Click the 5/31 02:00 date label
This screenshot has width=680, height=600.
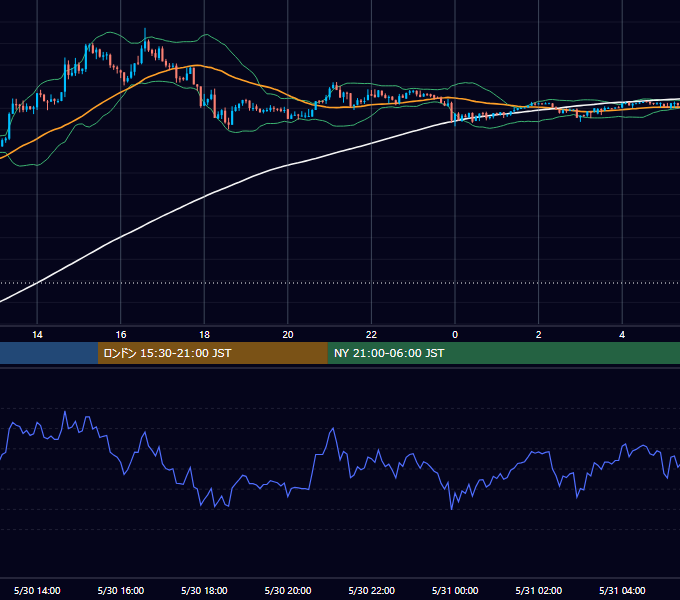point(539,590)
